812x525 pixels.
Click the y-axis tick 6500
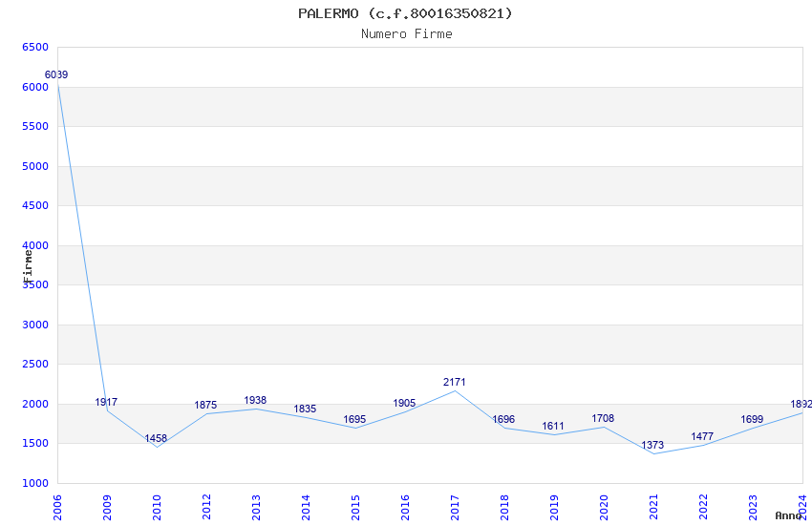35,47
